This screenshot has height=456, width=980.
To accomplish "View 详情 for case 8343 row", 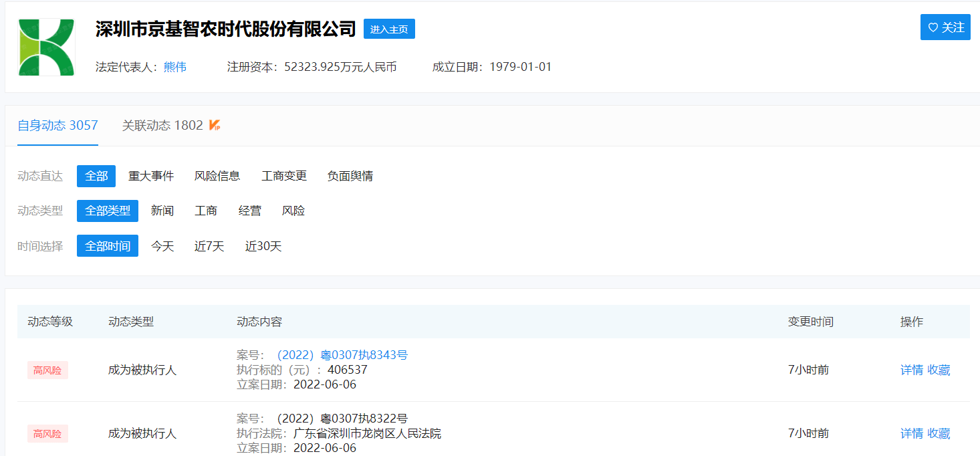I will (911, 370).
